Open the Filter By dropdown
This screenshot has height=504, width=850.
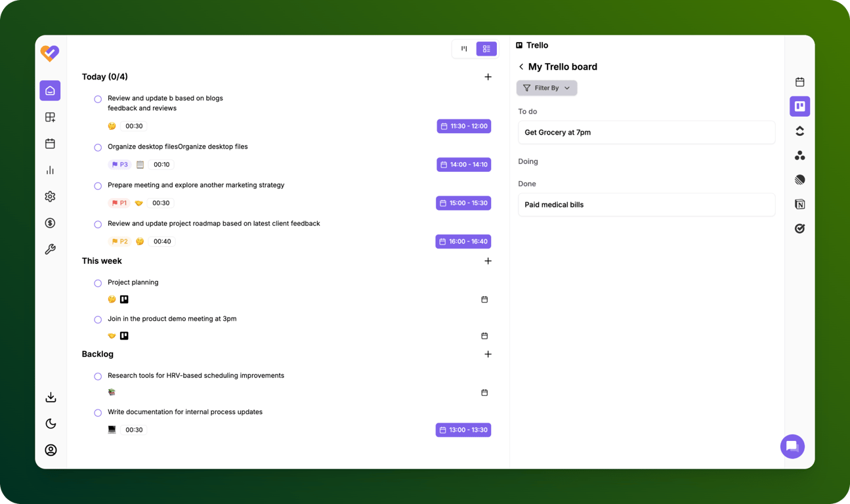pyautogui.click(x=547, y=87)
